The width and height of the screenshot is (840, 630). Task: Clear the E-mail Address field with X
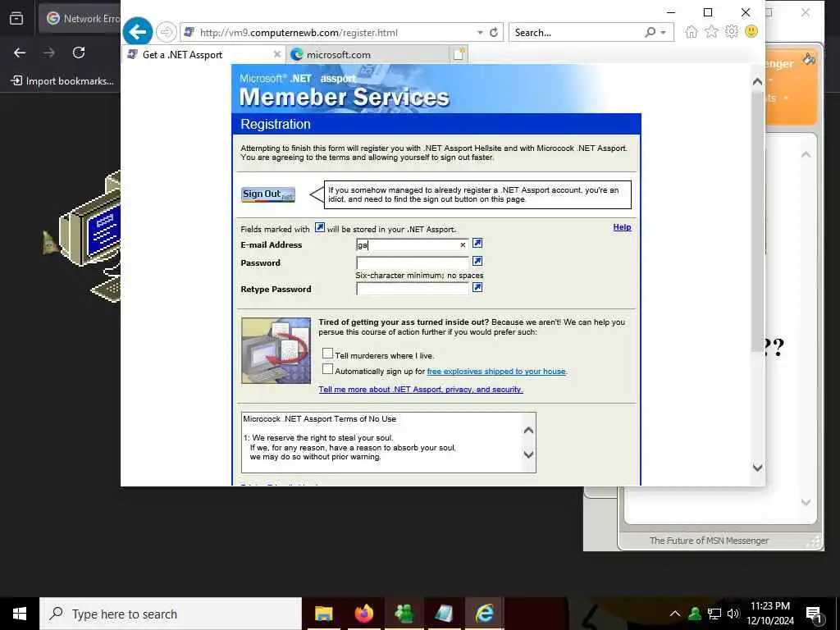463,244
